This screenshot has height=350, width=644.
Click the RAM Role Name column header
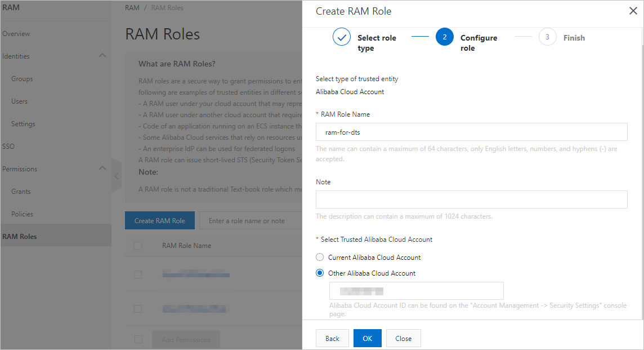tap(186, 246)
